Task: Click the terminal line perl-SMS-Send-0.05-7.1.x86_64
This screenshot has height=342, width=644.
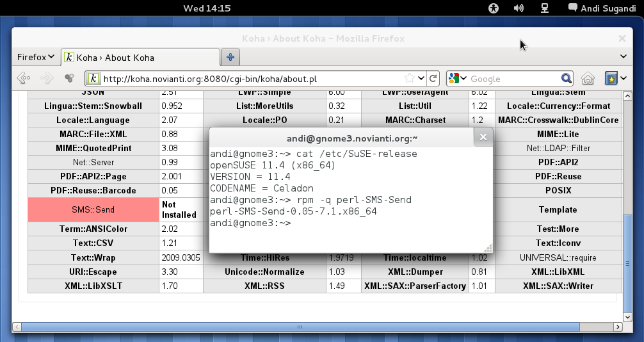Action: coord(293,211)
